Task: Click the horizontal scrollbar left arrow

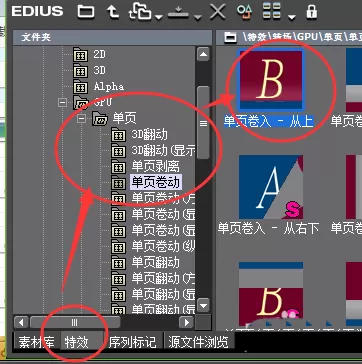Action: click(21, 322)
